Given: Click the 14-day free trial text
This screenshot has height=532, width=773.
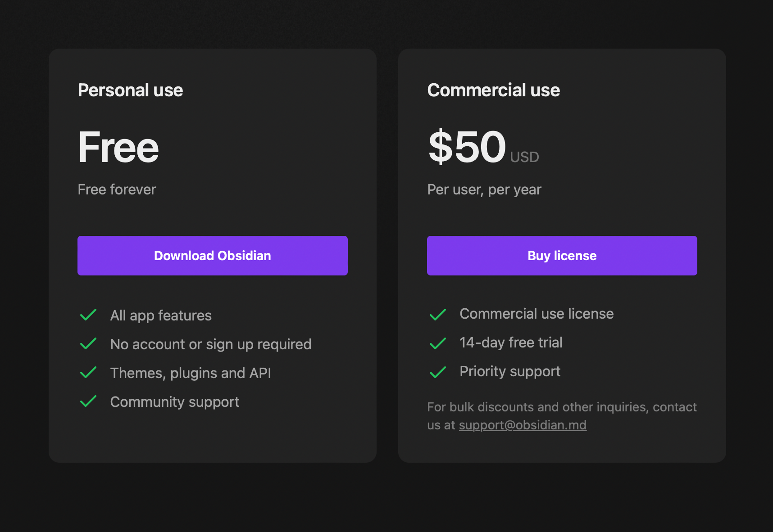Looking at the screenshot, I should pyautogui.click(x=511, y=343).
